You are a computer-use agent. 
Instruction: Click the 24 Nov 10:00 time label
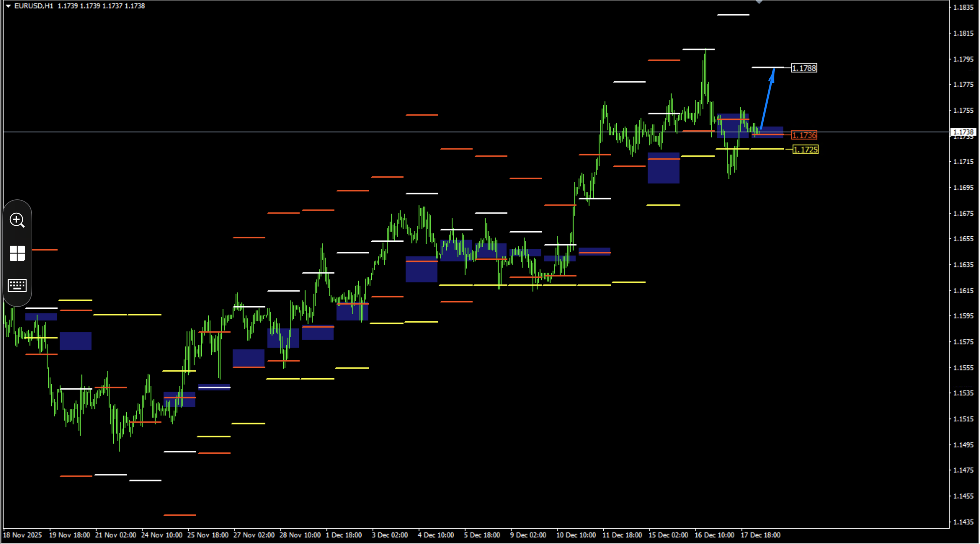pos(162,535)
